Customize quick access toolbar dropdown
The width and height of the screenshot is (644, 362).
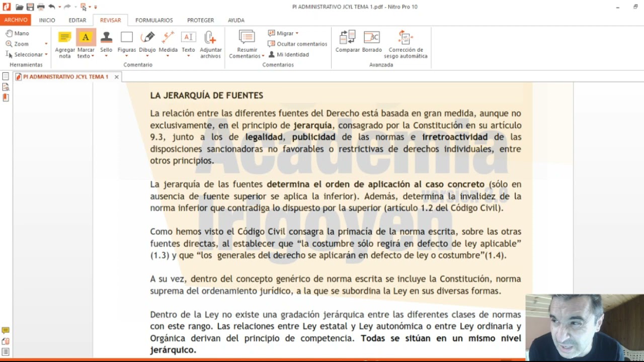[96, 7]
